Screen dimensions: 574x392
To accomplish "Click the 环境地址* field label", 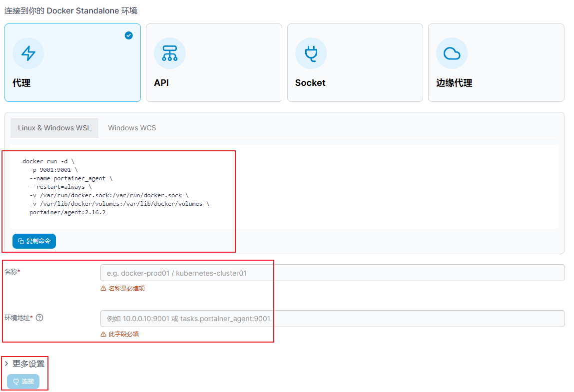I will [x=18, y=318].
